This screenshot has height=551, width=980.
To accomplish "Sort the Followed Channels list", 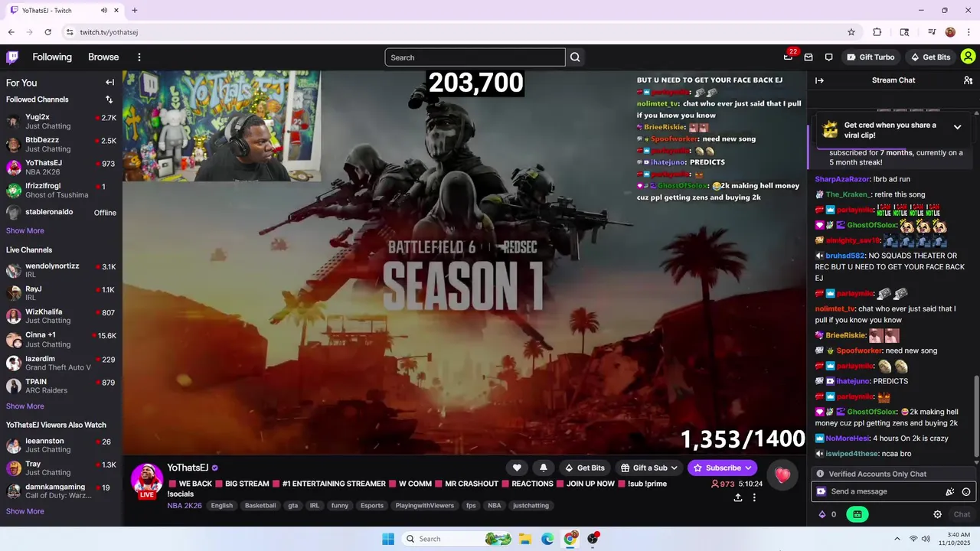I will pos(109,99).
